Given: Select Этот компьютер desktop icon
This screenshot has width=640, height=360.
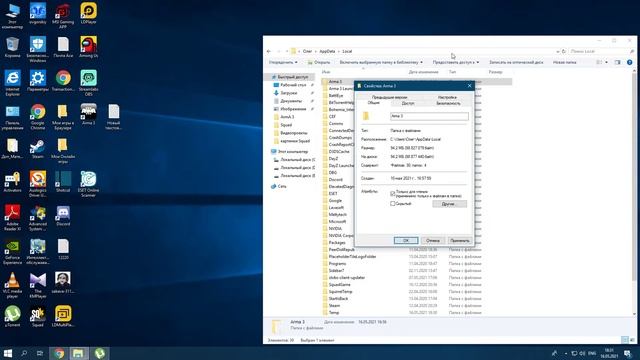Looking at the screenshot, I should coord(12,16).
